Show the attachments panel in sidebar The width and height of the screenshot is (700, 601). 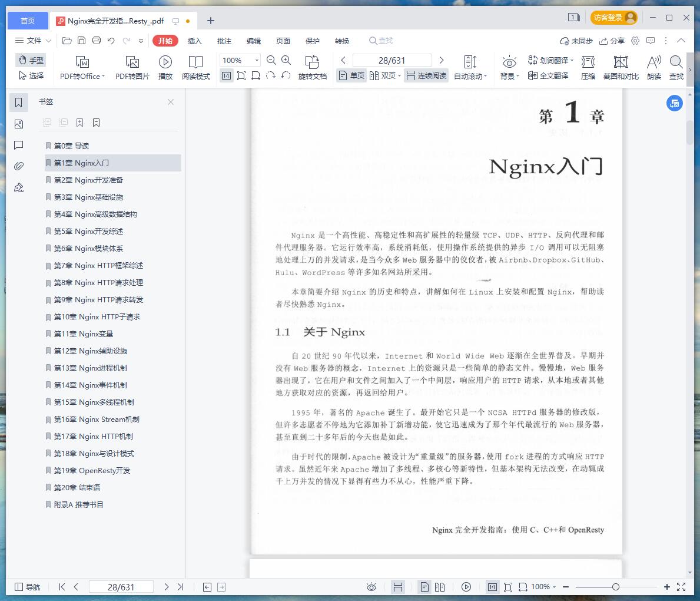tap(19, 166)
